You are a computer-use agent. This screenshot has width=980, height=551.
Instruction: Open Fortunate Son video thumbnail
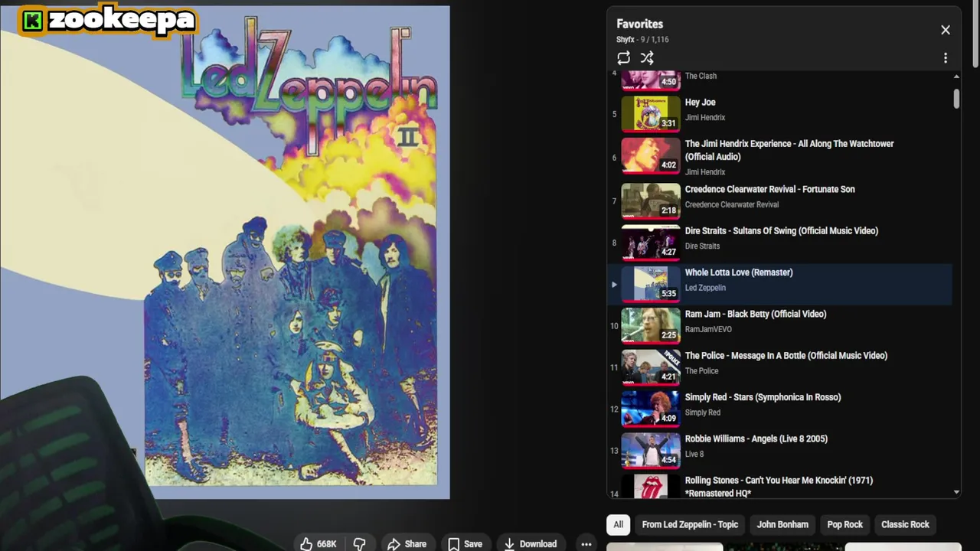650,201
